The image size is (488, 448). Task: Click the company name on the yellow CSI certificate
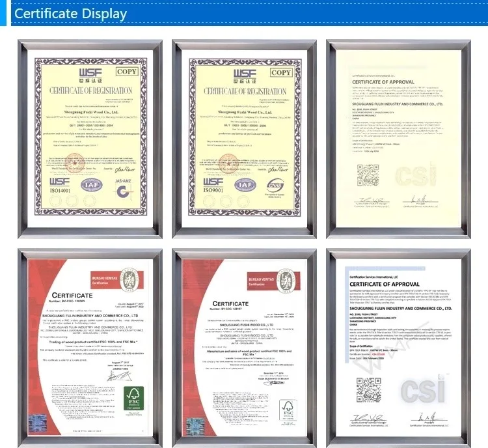(x=398, y=104)
